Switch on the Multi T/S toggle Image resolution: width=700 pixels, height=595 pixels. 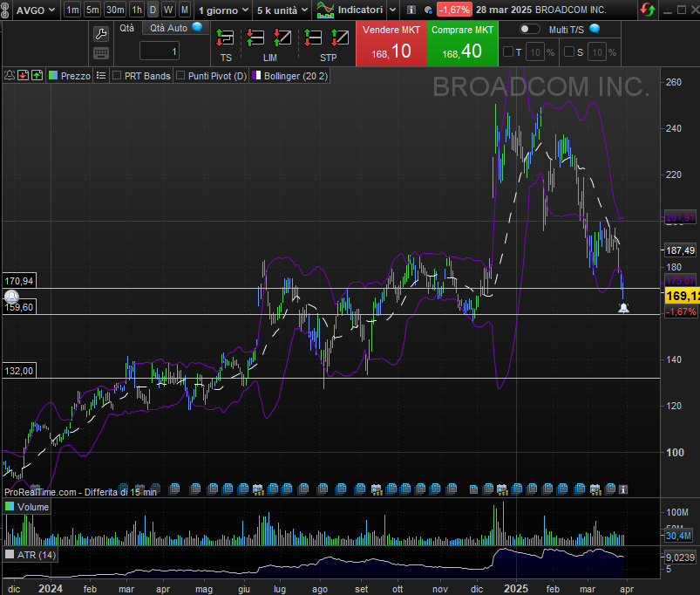529,29
